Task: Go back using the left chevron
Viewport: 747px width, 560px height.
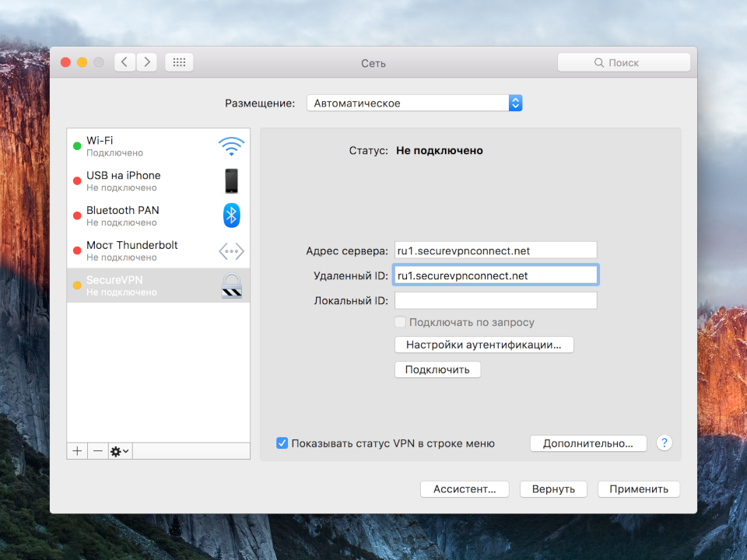Action: point(124,62)
